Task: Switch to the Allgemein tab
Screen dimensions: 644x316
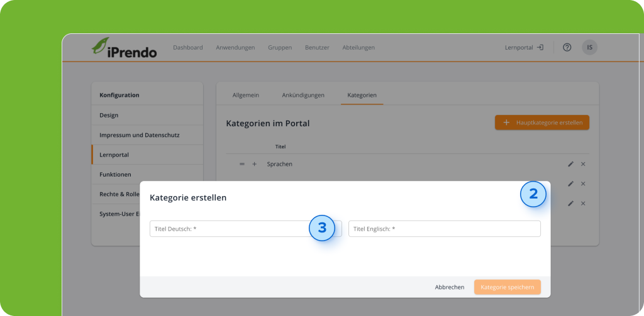Action: pos(245,95)
